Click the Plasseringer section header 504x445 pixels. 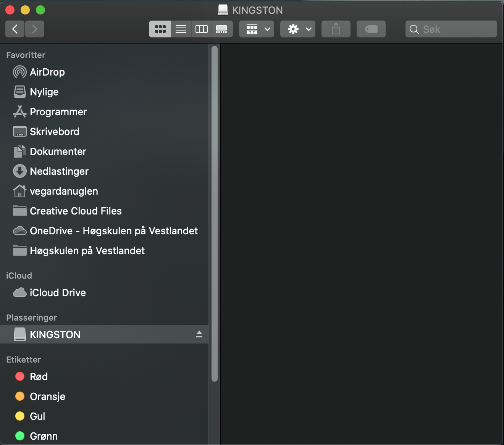pyautogui.click(x=32, y=318)
